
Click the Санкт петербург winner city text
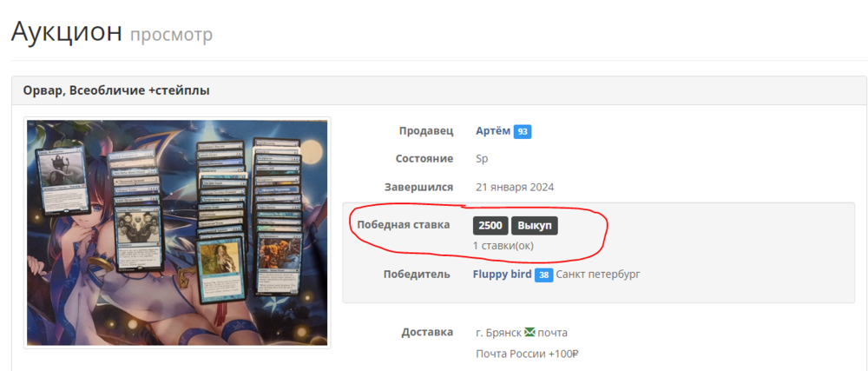[598, 275]
